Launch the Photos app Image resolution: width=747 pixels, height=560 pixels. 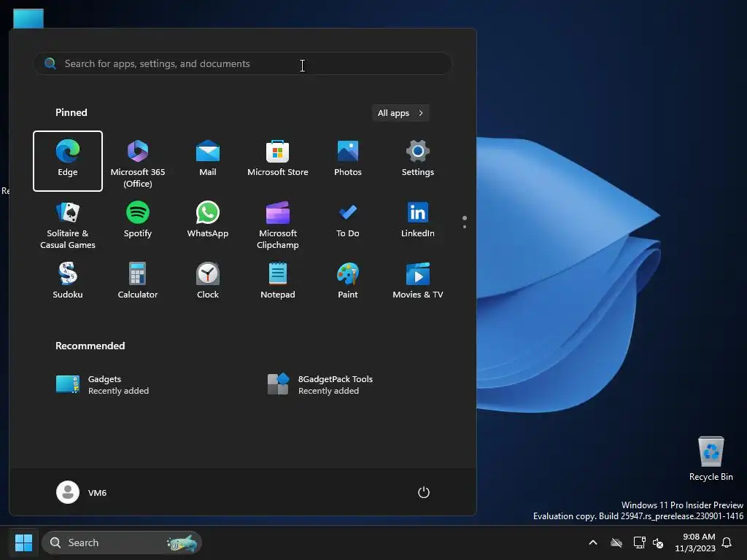[x=348, y=161]
